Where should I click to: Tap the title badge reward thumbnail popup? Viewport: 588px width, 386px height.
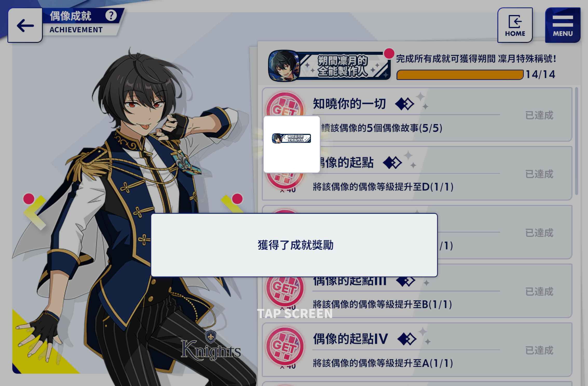[x=292, y=144]
